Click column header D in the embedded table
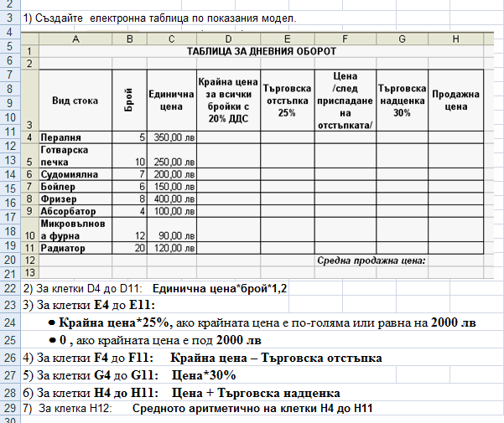This screenshot has width=504, height=423. pos(228,39)
